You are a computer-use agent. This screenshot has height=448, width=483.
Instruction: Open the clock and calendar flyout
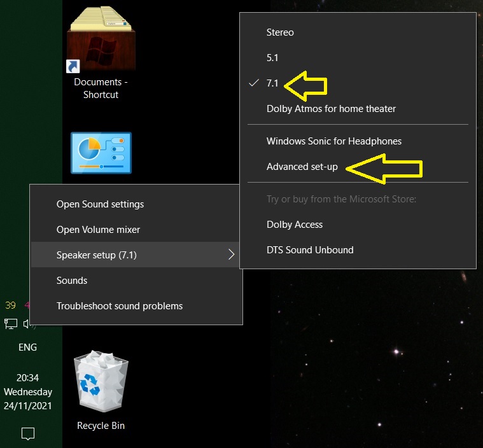(27, 391)
